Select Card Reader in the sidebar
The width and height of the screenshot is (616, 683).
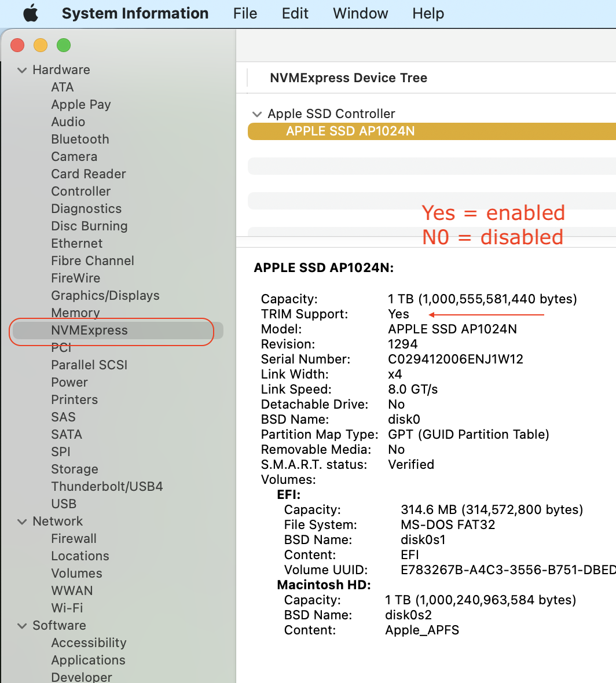89,174
